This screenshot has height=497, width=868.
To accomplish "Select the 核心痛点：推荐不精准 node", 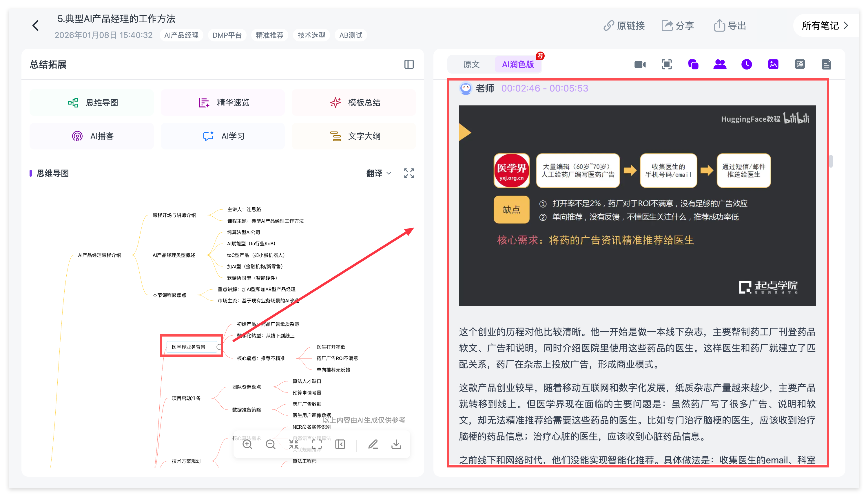I will coord(261,358).
